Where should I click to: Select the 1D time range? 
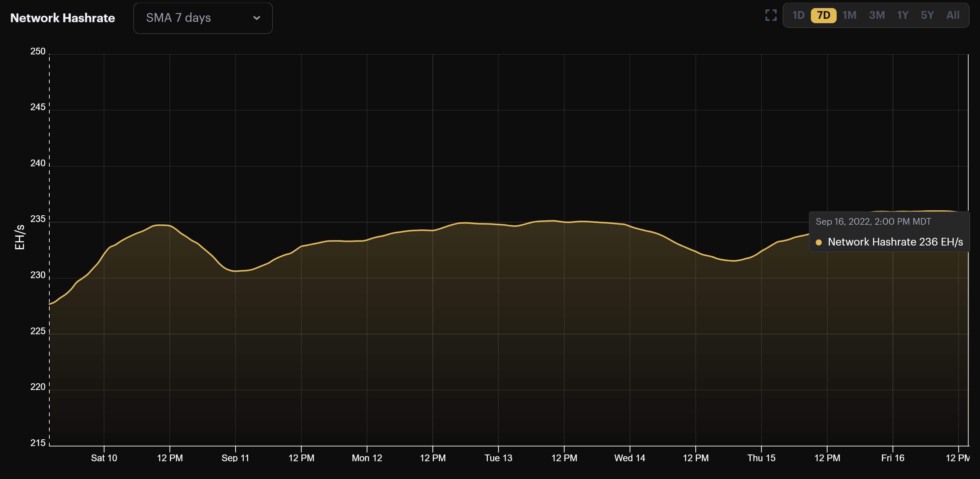[798, 15]
